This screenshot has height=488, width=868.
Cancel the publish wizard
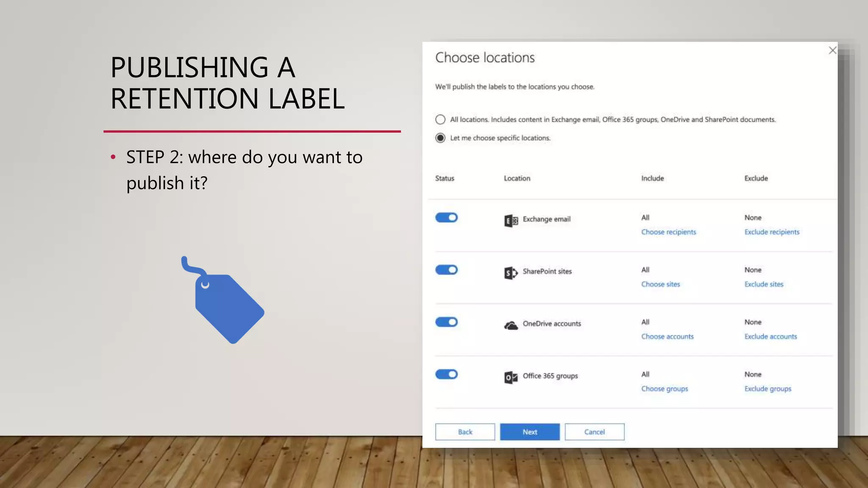pyautogui.click(x=595, y=432)
